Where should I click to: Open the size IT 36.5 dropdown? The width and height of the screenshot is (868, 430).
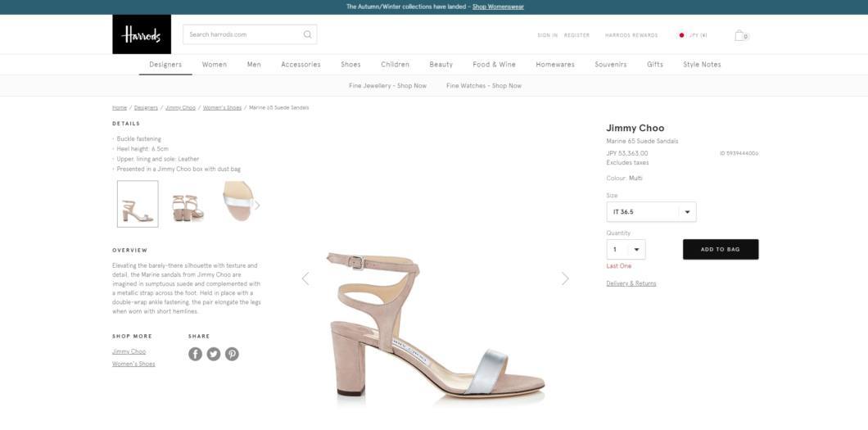pos(651,212)
